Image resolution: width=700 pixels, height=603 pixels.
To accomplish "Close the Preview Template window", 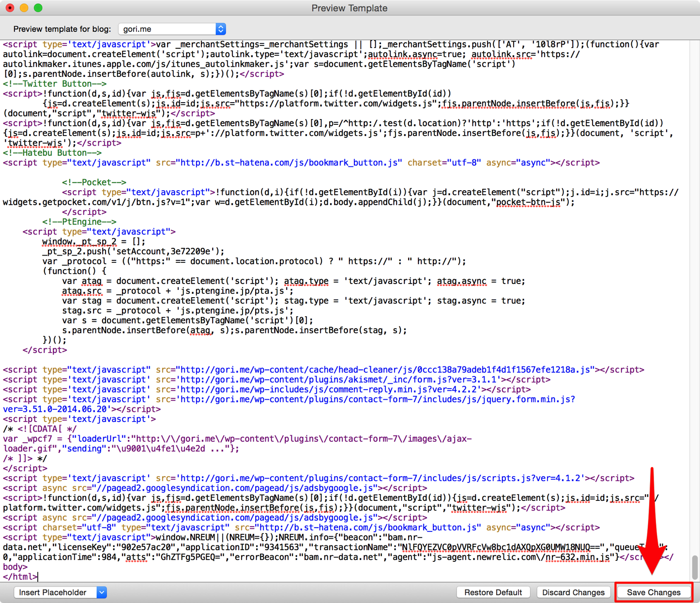I will 10,8.
